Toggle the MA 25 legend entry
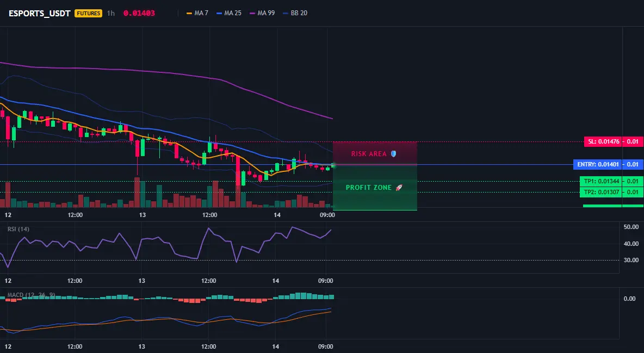Screen dimensions: 644x353 click(229, 13)
